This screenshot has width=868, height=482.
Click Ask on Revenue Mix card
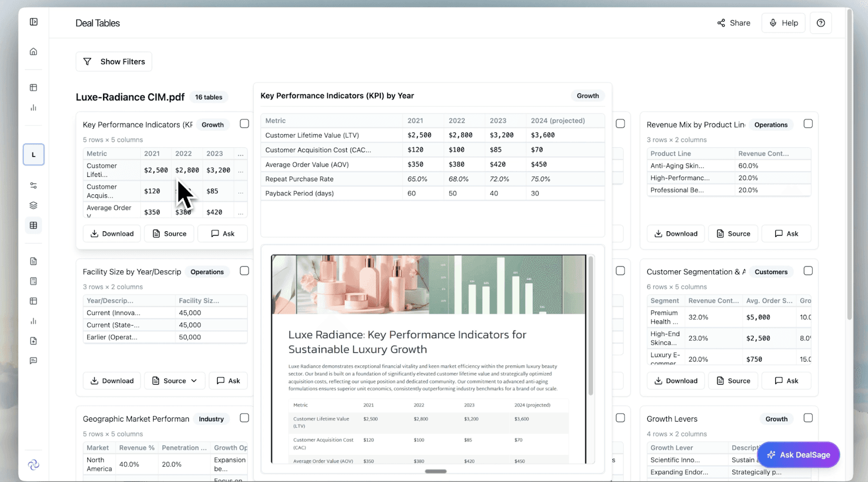tap(787, 233)
